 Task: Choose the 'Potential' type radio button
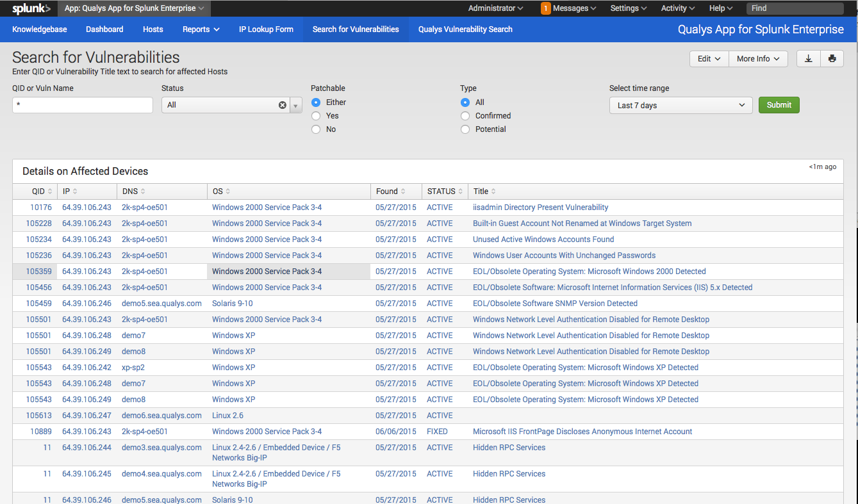[x=465, y=129]
